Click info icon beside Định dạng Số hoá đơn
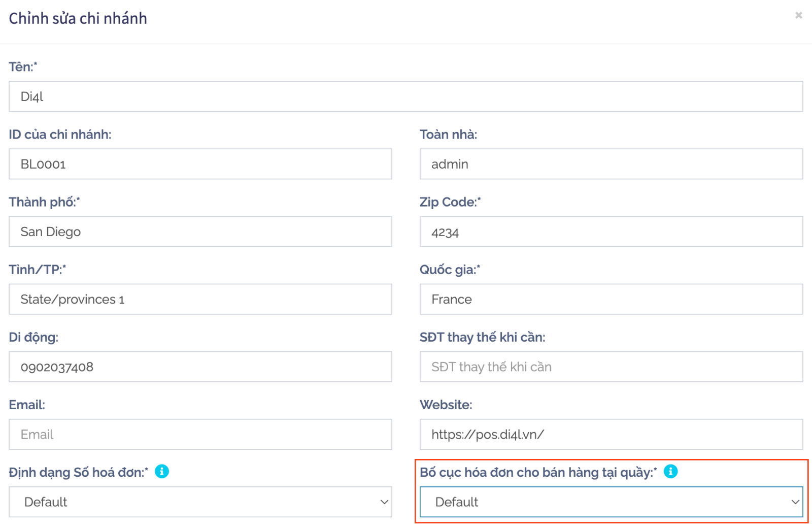This screenshot has height=527, width=812. pos(162,472)
